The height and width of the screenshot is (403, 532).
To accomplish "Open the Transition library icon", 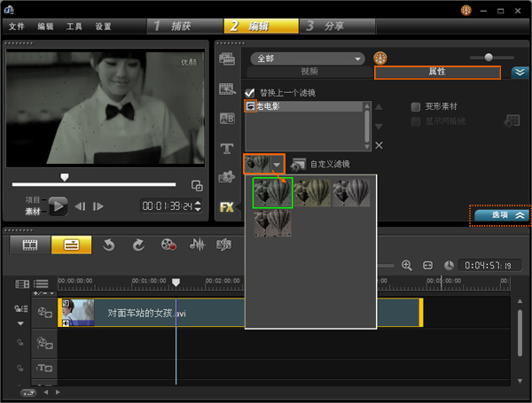I will (227, 89).
